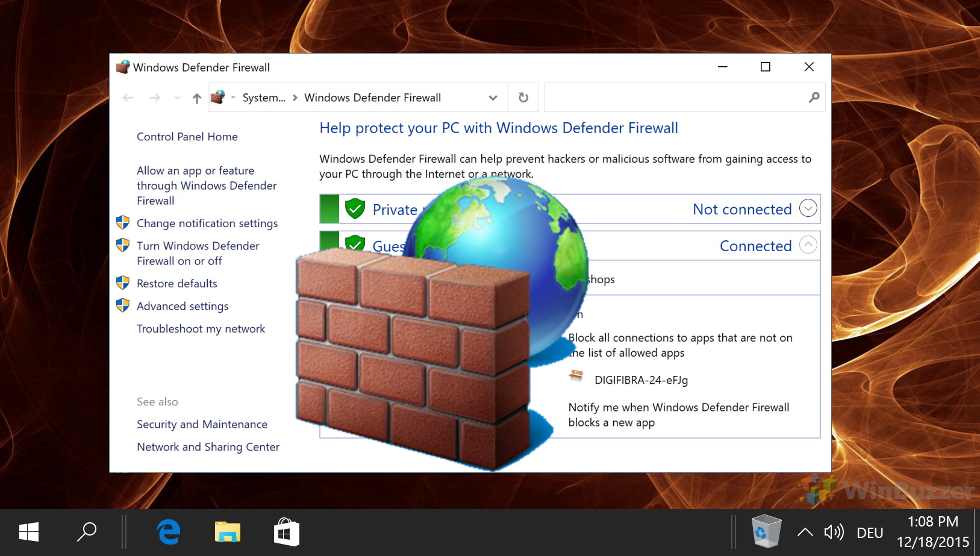Open File Explorer from the taskbar
The height and width of the screenshot is (556, 980).
point(227,533)
